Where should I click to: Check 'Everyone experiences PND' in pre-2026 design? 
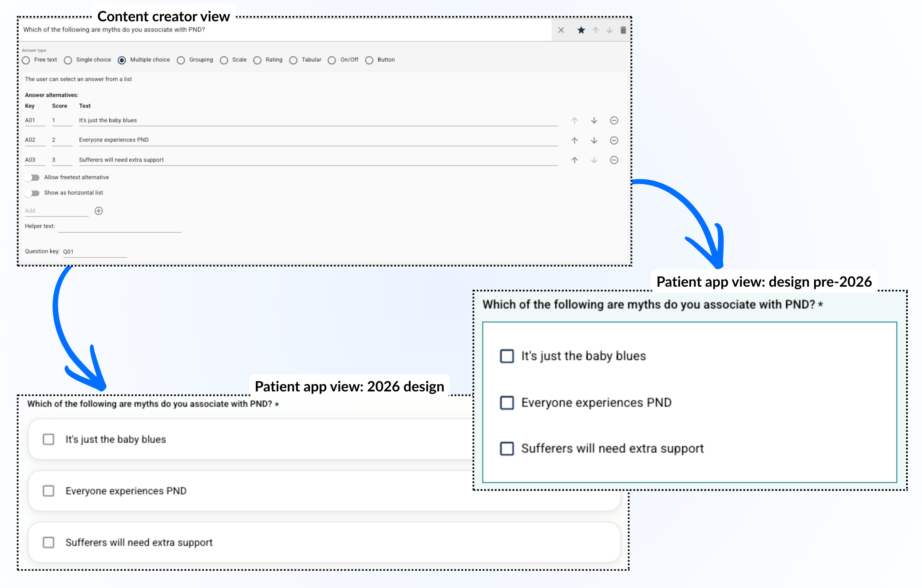coord(507,403)
